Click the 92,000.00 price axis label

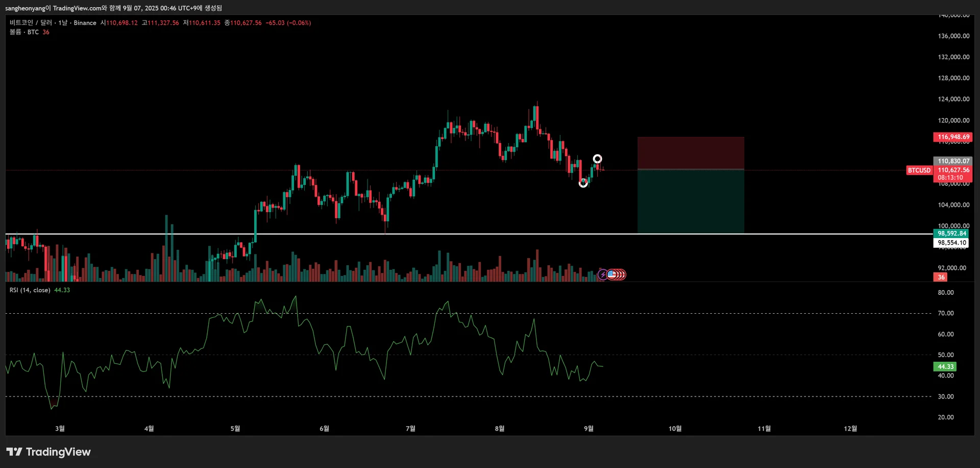(951, 267)
